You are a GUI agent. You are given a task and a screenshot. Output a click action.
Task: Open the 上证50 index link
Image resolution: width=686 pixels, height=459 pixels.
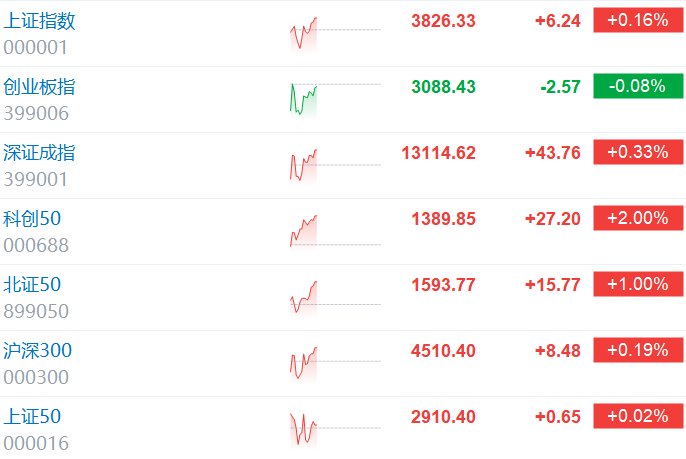click(x=32, y=417)
